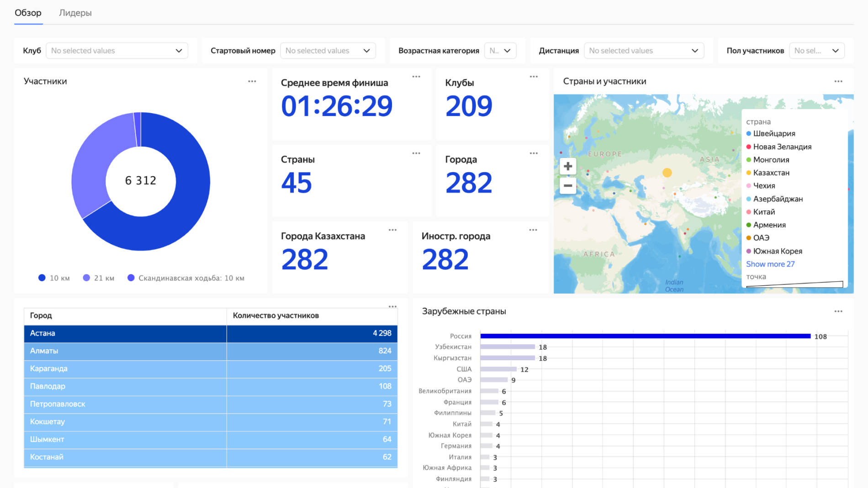Sort by Количество участников column header

tap(276, 315)
